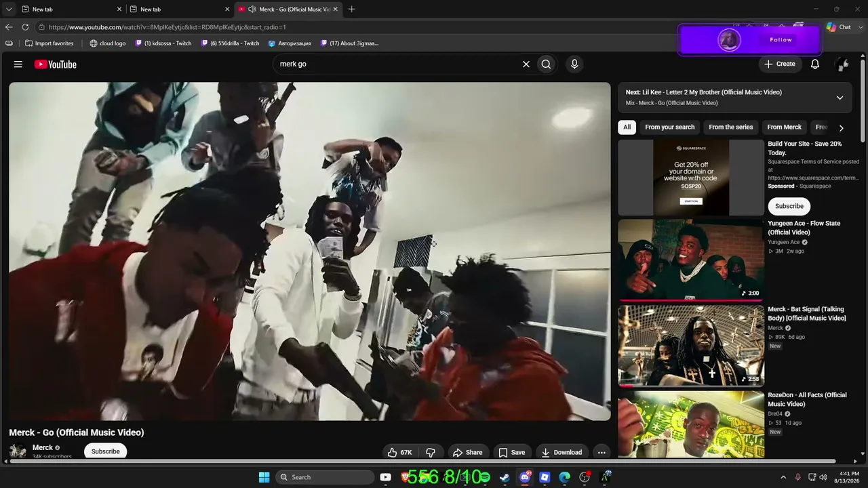Open the YouTube guide hamburger menu
868x488 pixels.
[18, 64]
